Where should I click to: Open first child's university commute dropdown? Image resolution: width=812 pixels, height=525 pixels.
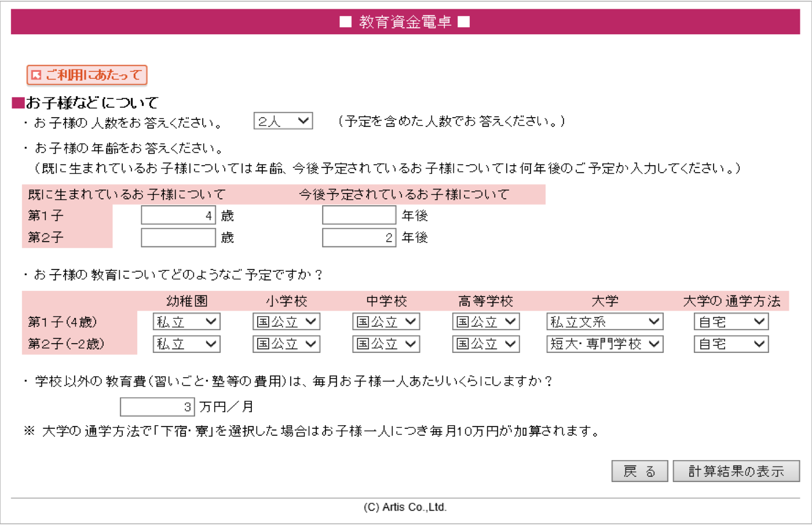tap(731, 322)
